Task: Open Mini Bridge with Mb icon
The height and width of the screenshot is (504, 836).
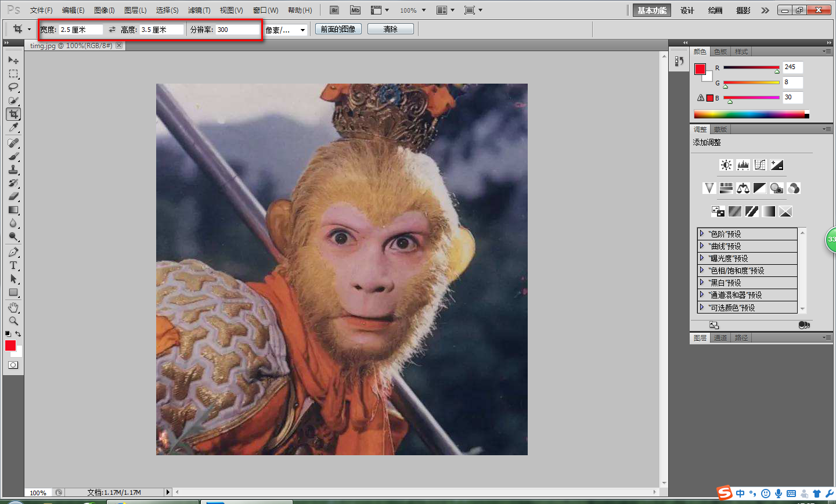Action: tap(355, 10)
